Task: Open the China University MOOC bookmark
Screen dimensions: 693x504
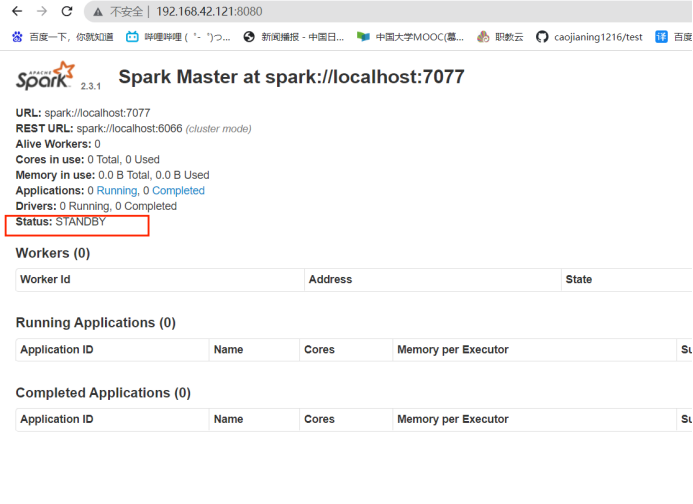Action: click(x=410, y=37)
